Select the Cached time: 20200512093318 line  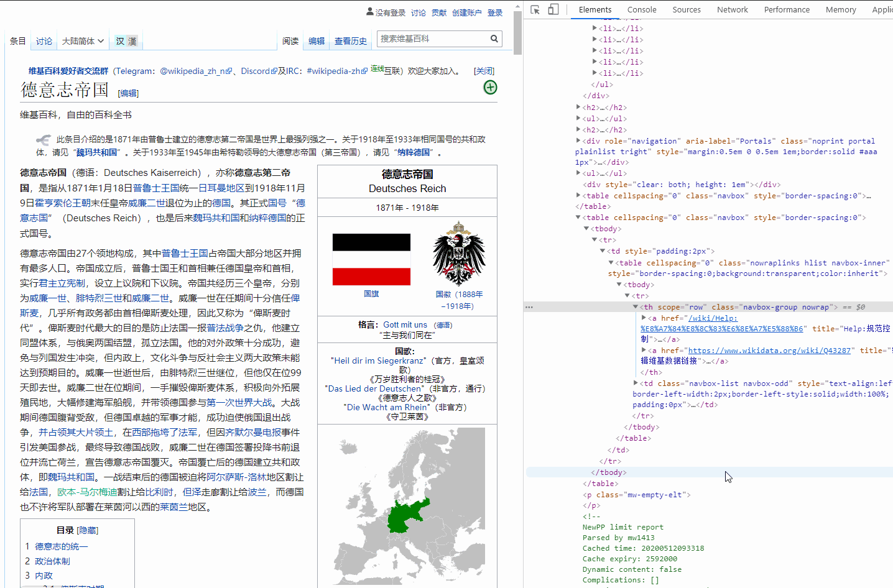point(644,548)
